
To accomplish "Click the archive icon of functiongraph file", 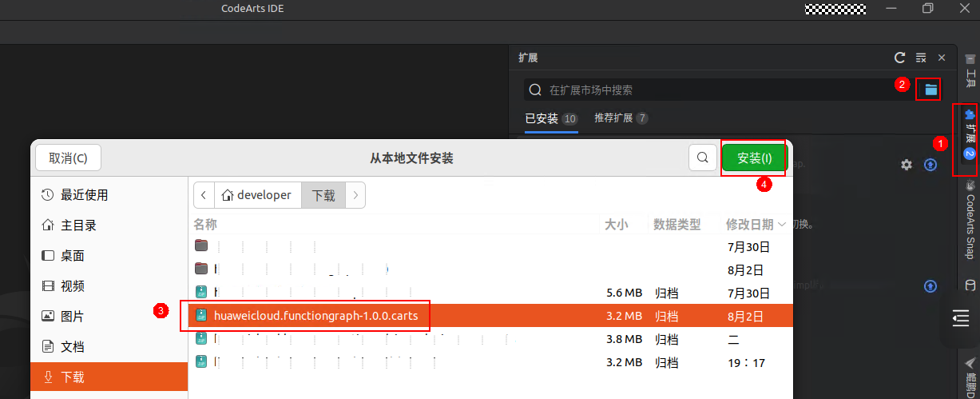I will tap(202, 315).
